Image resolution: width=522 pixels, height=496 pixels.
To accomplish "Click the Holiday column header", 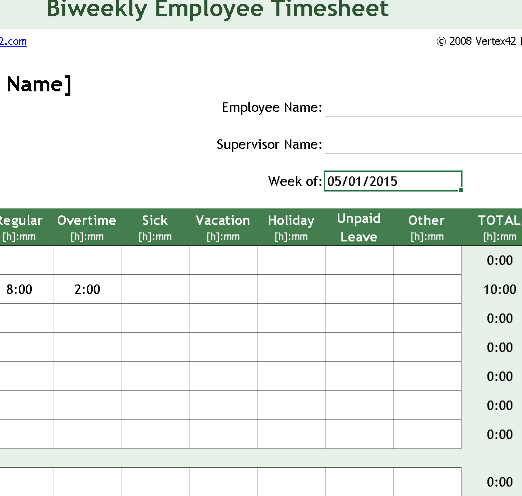I will pyautogui.click(x=291, y=227).
